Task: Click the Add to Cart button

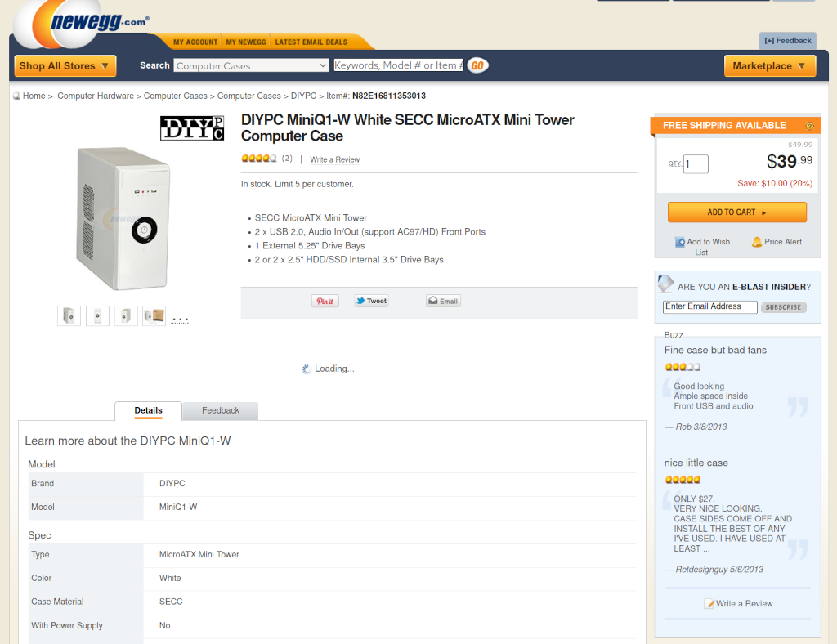Action: [x=736, y=212]
